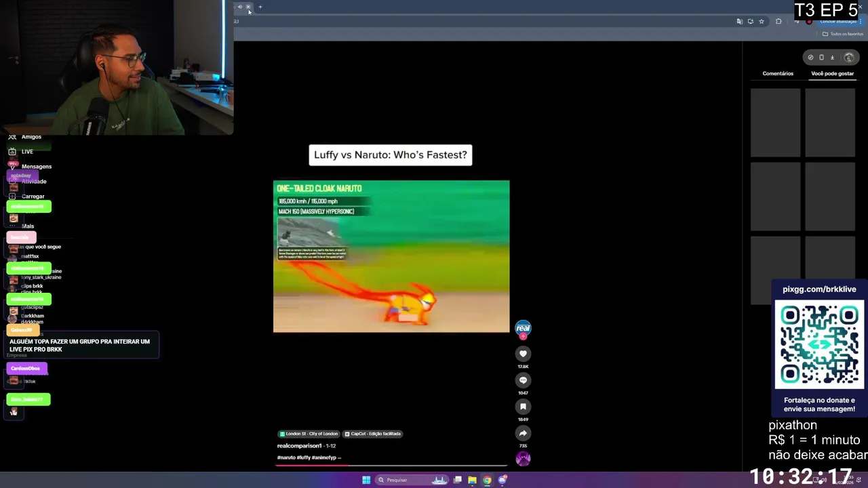
Task: Open Carregar upload in sidebar
Action: (x=26, y=197)
